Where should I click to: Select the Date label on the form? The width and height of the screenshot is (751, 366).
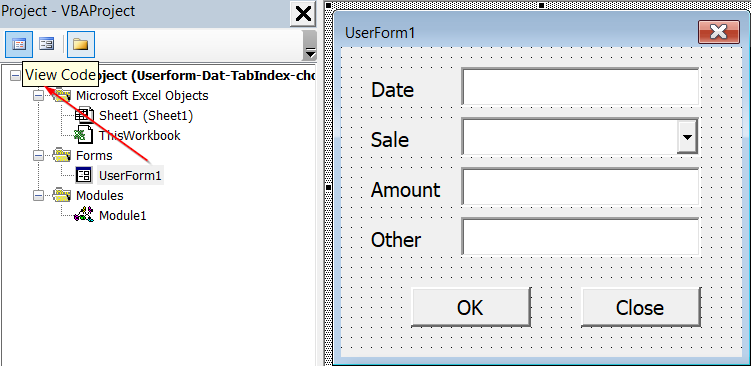coord(392,90)
